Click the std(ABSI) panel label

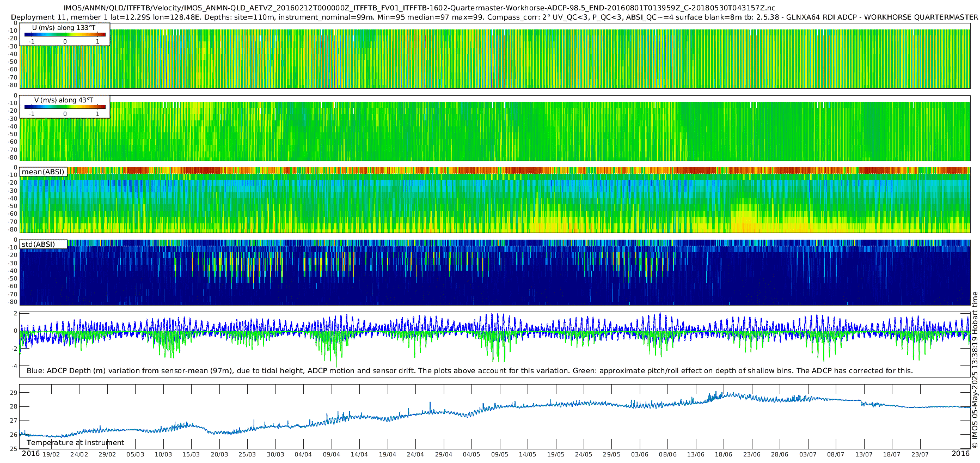click(38, 244)
